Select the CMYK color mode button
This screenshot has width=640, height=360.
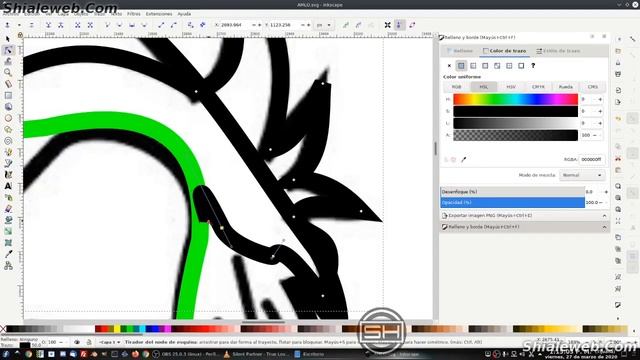[538, 87]
